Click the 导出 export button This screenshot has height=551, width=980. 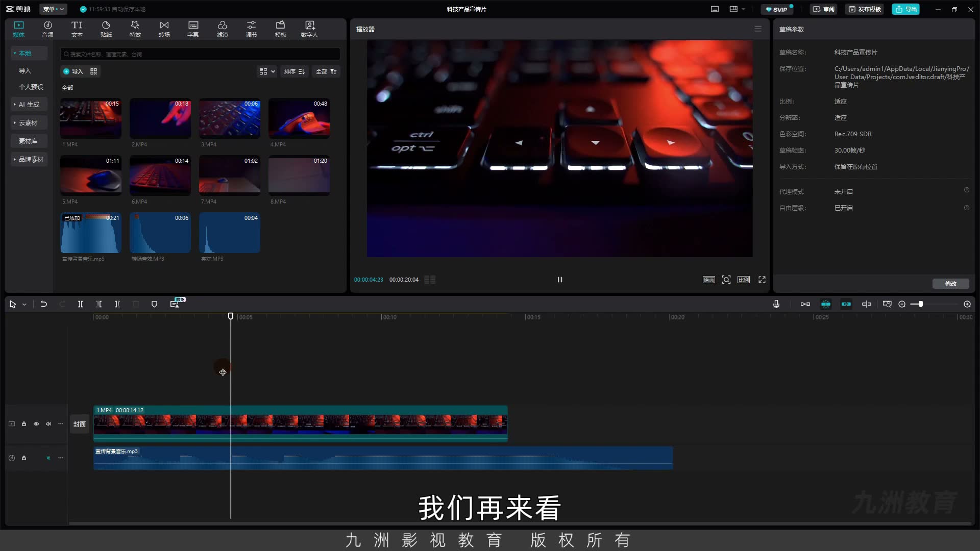tap(906, 9)
